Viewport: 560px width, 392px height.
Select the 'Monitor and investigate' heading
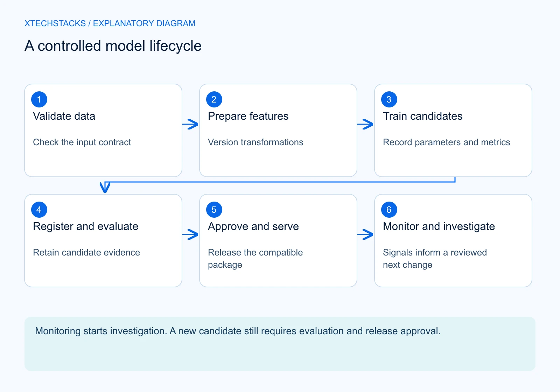[x=439, y=226]
